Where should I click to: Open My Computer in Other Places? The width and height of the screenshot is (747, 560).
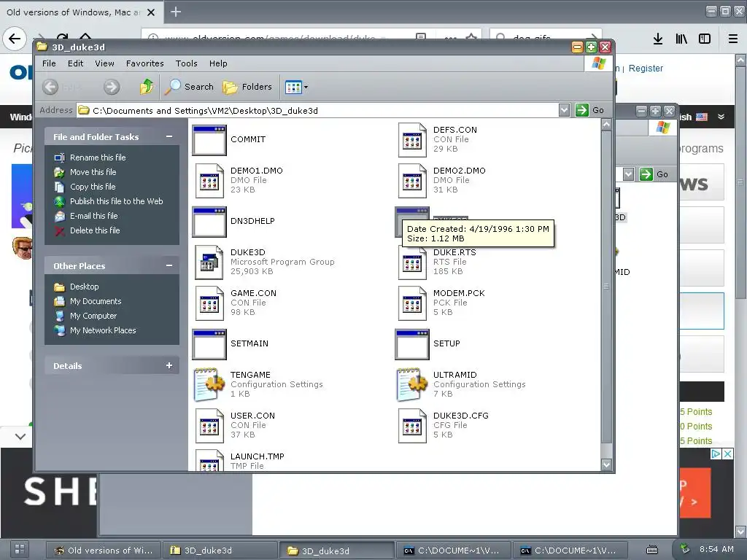click(x=93, y=316)
